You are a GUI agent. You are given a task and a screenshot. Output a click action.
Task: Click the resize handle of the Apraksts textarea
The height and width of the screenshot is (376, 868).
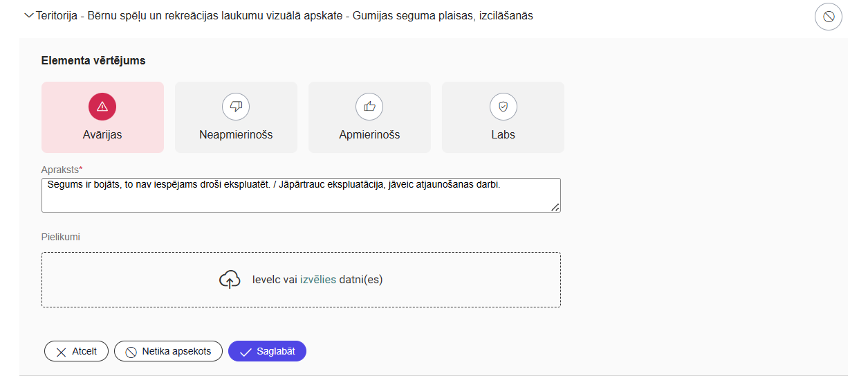point(555,207)
